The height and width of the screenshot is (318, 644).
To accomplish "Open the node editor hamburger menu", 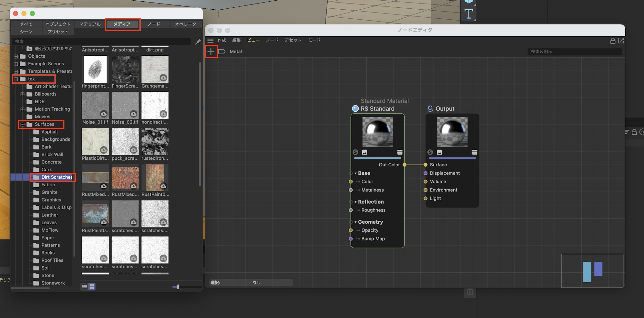I will (x=210, y=41).
